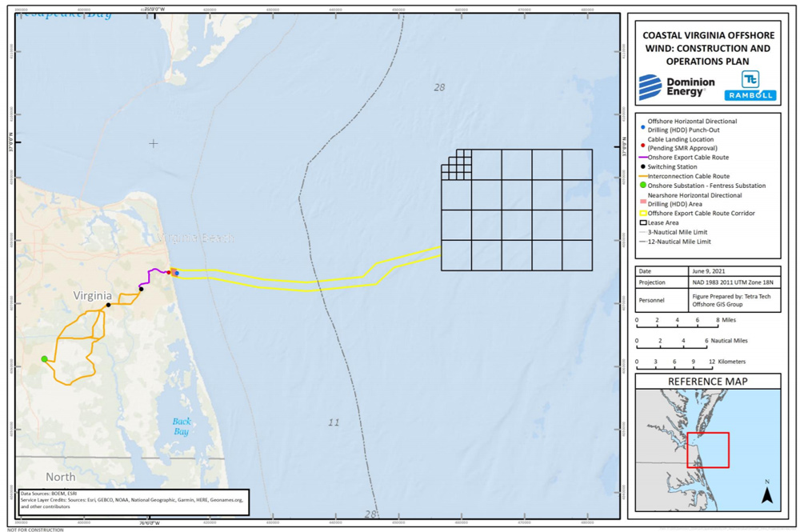The image size is (800, 532).
Task: Click the green Fentress Substation marker on map
Action: 45,359
